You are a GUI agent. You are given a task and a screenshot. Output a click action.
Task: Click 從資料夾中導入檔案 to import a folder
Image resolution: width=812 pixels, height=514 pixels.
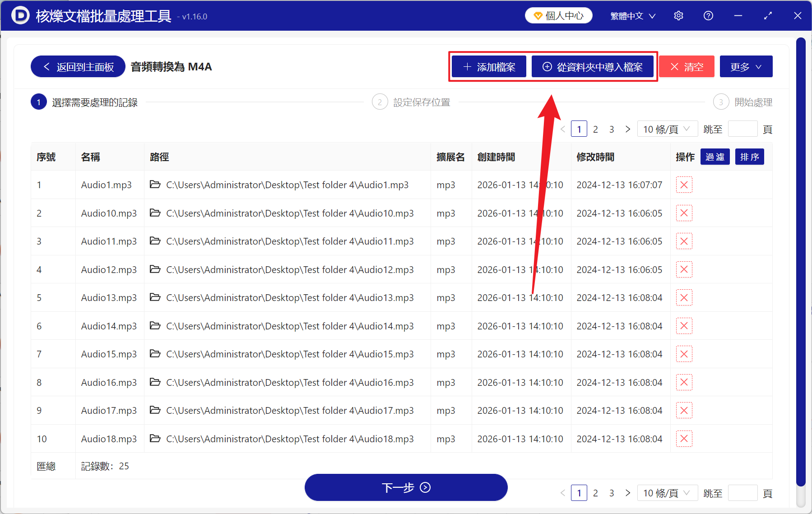click(593, 66)
